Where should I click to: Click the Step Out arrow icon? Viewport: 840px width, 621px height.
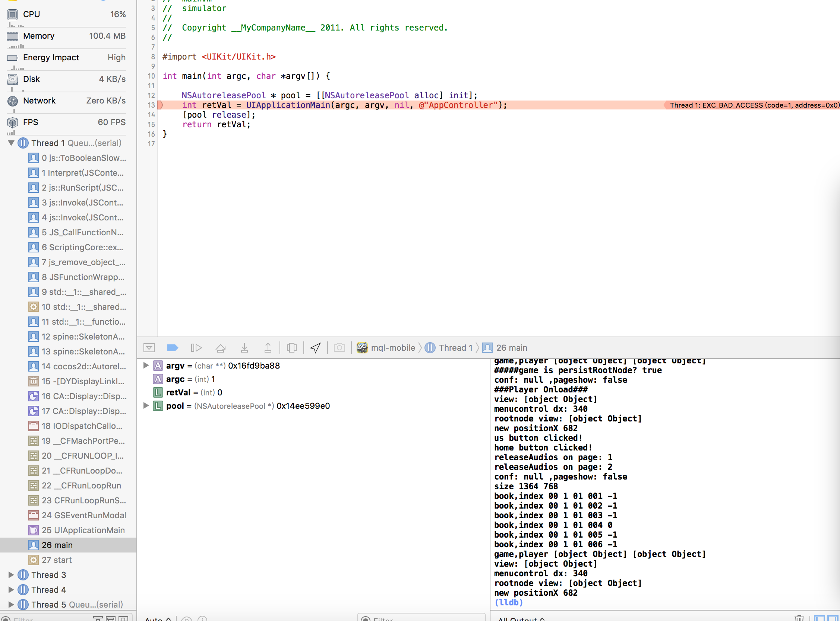tap(268, 348)
